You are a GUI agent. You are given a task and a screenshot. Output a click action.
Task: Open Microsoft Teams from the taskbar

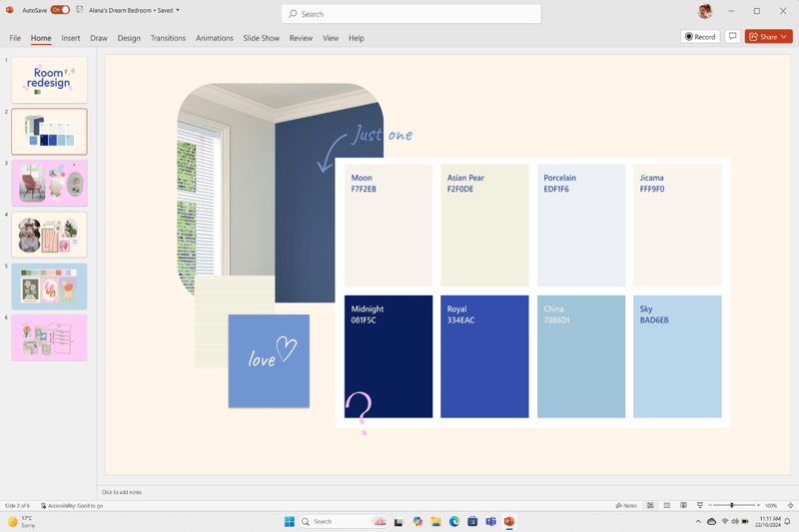coord(490,522)
